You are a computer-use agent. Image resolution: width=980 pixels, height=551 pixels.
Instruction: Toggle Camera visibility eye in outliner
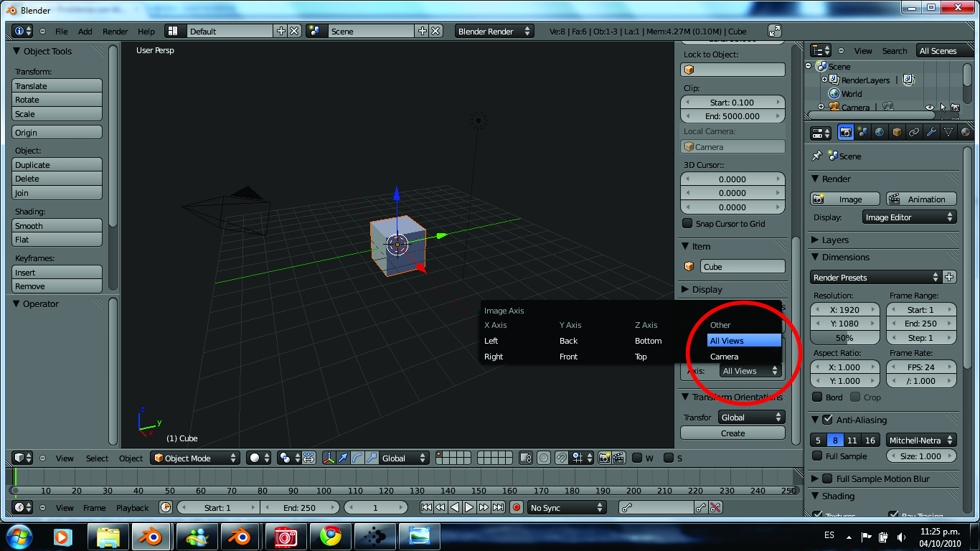930,107
